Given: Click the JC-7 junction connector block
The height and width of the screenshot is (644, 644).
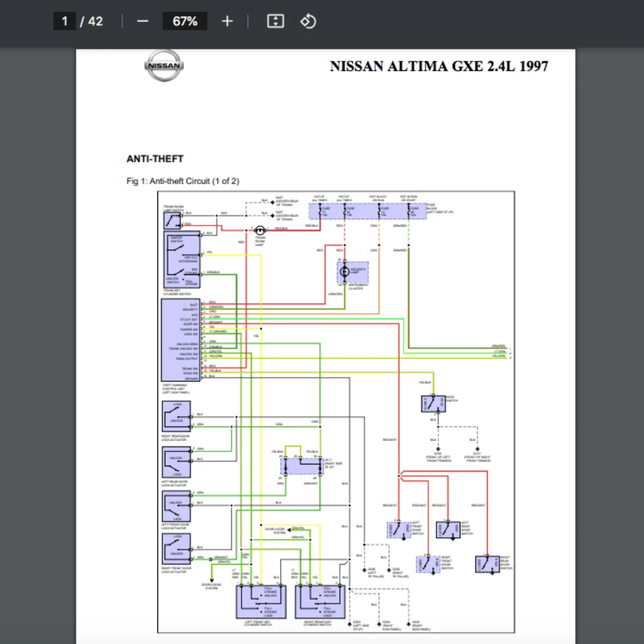Looking at the screenshot, I should (x=302, y=466).
